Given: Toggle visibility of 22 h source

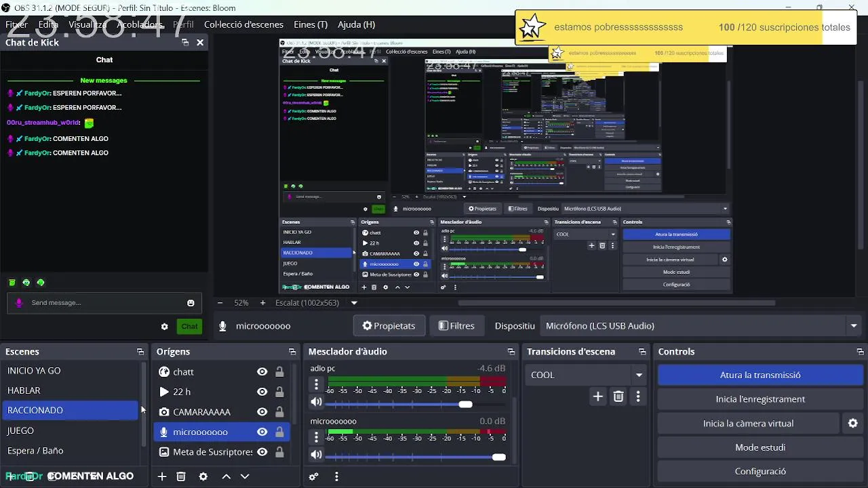Looking at the screenshot, I should point(262,392).
